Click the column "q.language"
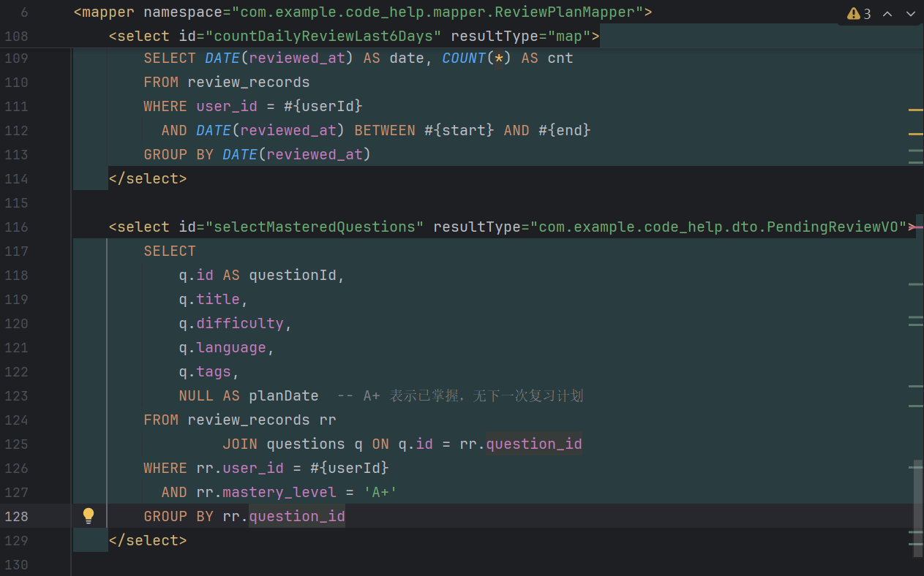The height and width of the screenshot is (576, 924). (222, 348)
